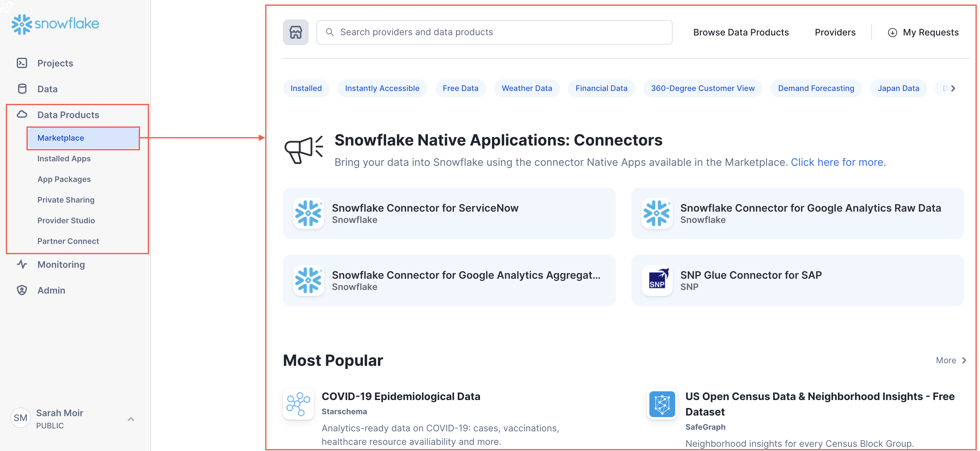Click Google Analytics Aggregate connector logo
Image resolution: width=980 pixels, height=451 pixels.
coord(308,280)
